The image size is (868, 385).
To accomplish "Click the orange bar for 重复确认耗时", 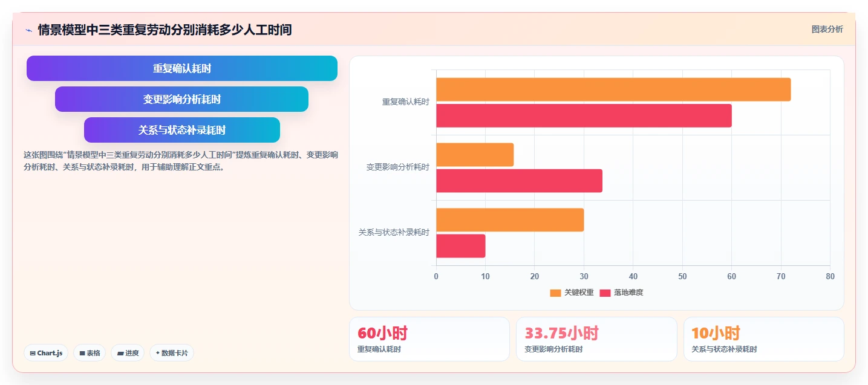I will [x=613, y=89].
